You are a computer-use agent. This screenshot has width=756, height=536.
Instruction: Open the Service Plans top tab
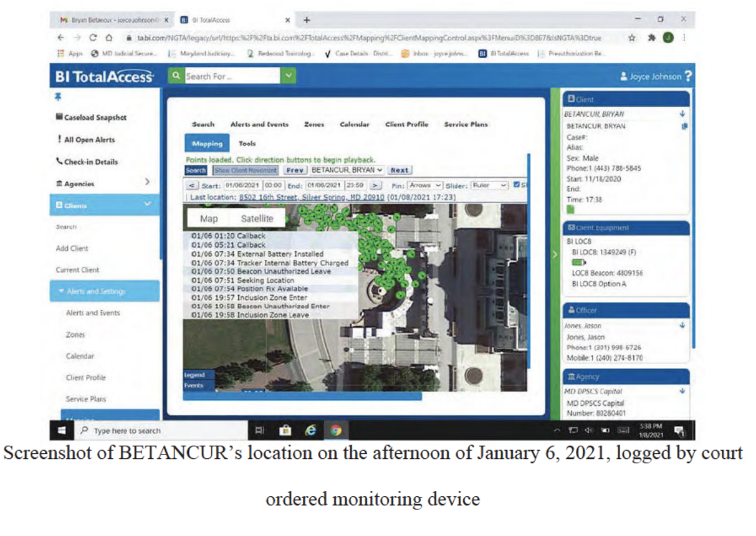(466, 125)
